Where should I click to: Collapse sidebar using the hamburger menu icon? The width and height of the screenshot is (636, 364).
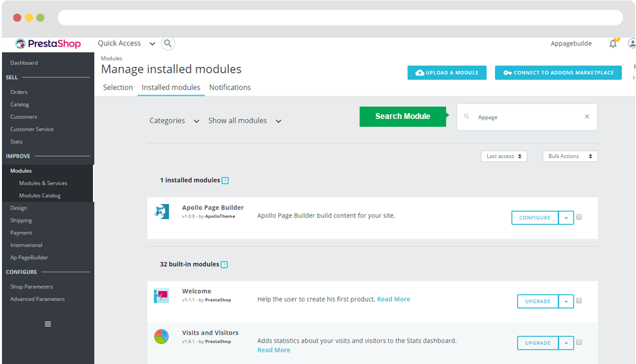(48, 324)
